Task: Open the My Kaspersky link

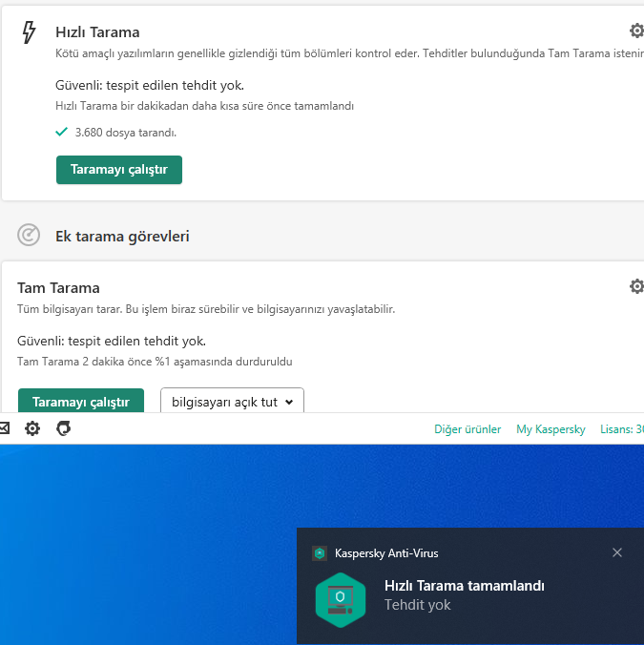Action: 551,429
